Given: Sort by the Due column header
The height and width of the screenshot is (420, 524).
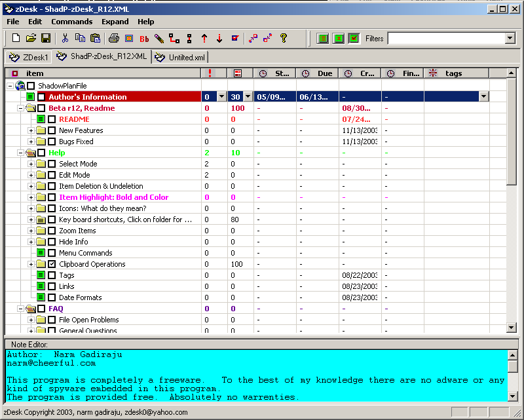Looking at the screenshot, I should pos(318,73).
